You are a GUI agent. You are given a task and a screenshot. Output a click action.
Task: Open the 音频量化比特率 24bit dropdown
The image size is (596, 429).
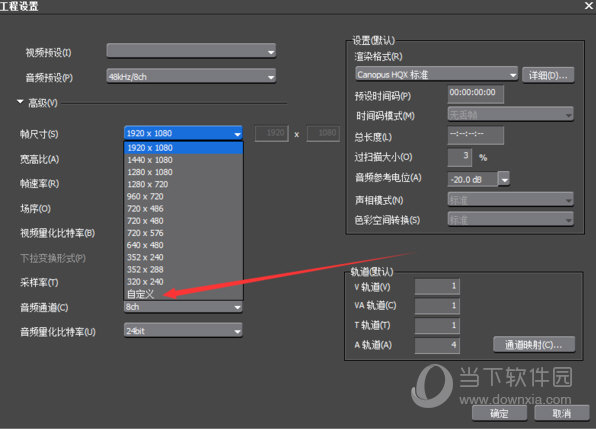coord(183,331)
